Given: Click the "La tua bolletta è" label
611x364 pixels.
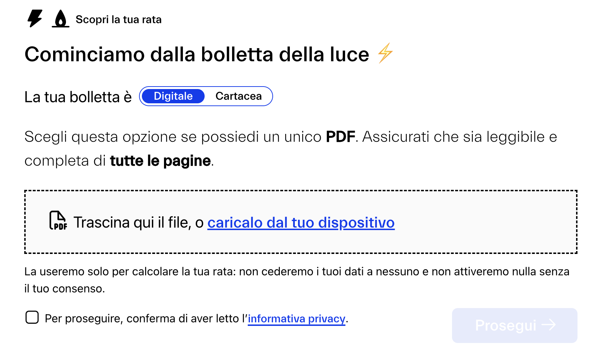Looking at the screenshot, I should (78, 97).
